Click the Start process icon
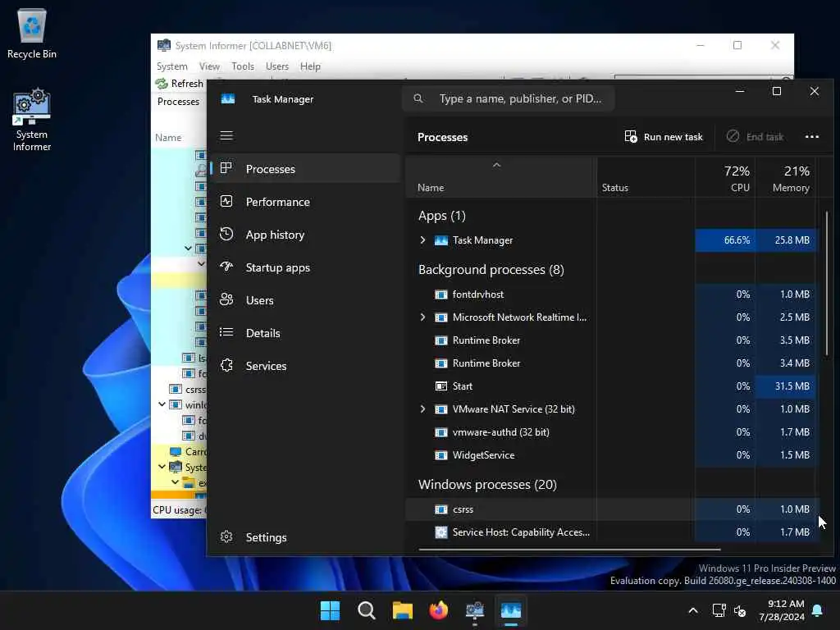 (x=441, y=386)
